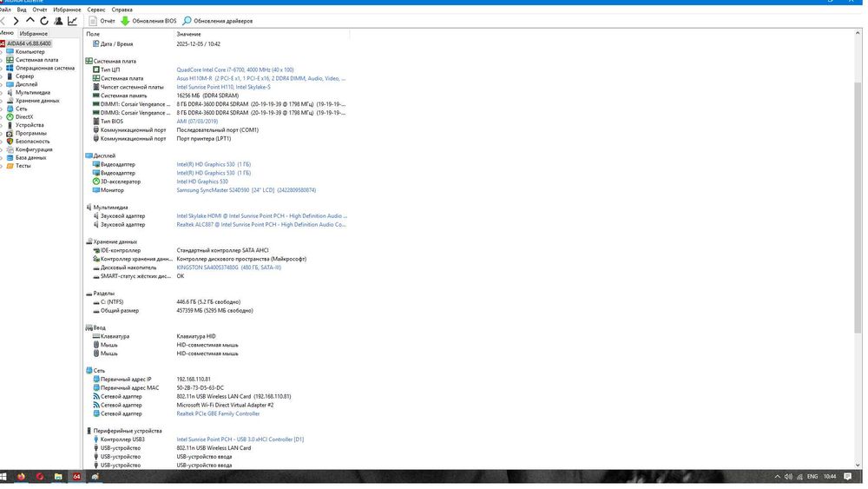
Task: Click the AIDA64 taskbar icon
Action: 76,477
